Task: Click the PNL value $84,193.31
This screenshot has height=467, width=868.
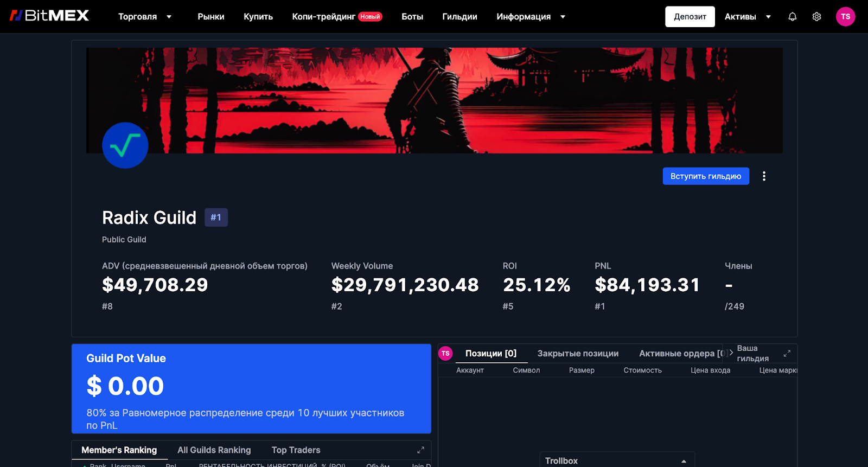Action: click(x=647, y=285)
